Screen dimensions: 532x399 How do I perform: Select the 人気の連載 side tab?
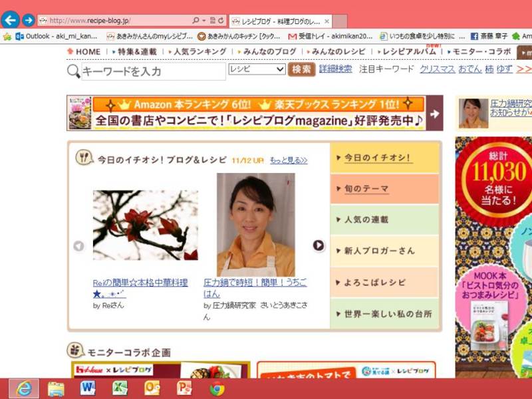coord(385,220)
